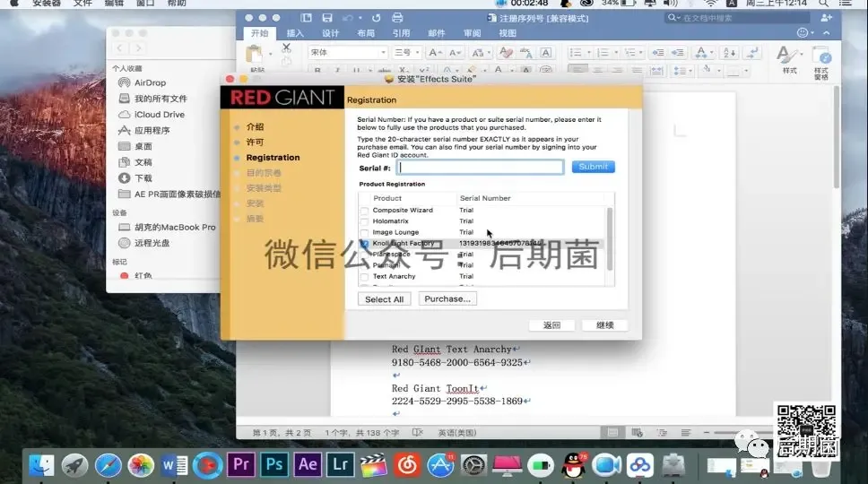Collapse Word ribbon with the chevron button
Screen dimensions: 868x484
pyautogui.click(x=827, y=32)
